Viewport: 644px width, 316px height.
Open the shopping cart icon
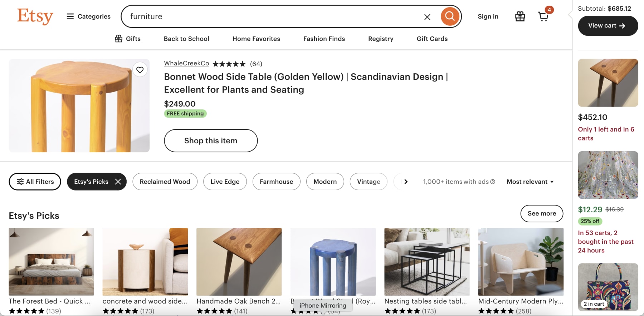pos(543,16)
